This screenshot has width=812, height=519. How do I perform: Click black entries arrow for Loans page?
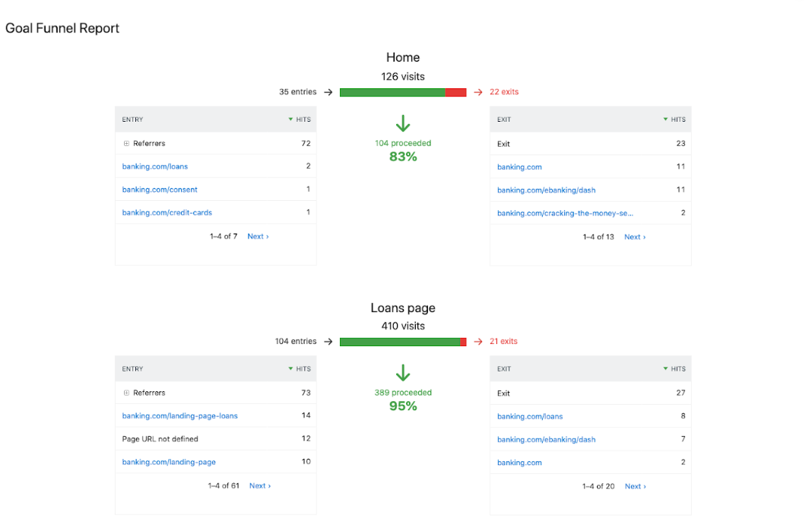point(328,342)
